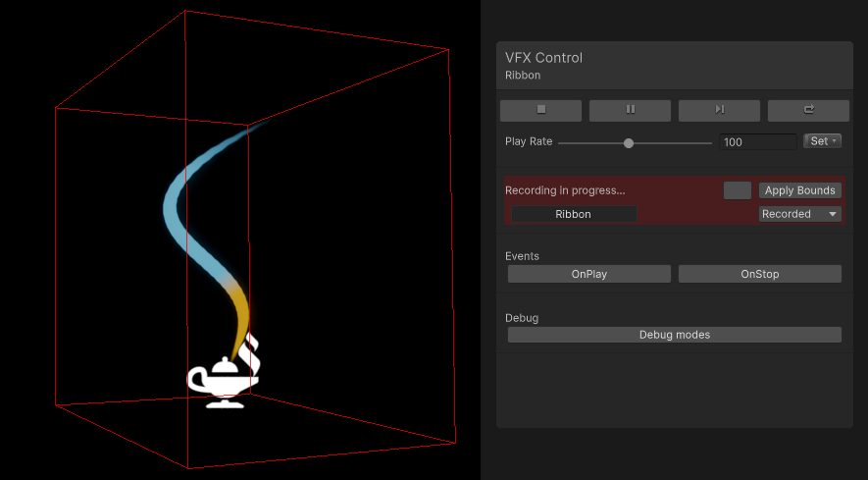The height and width of the screenshot is (480, 868).
Task: Click the Recording in progress label
Action: pos(564,190)
